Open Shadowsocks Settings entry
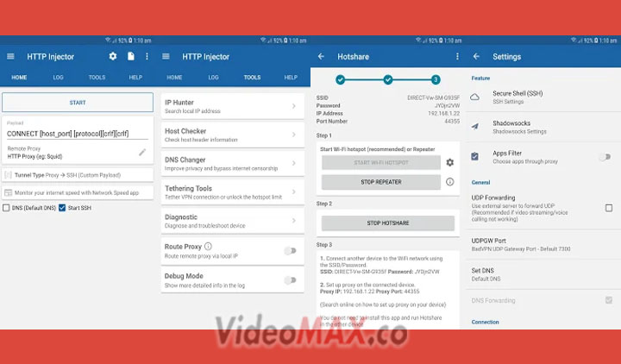The image size is (621, 364). coord(543,127)
